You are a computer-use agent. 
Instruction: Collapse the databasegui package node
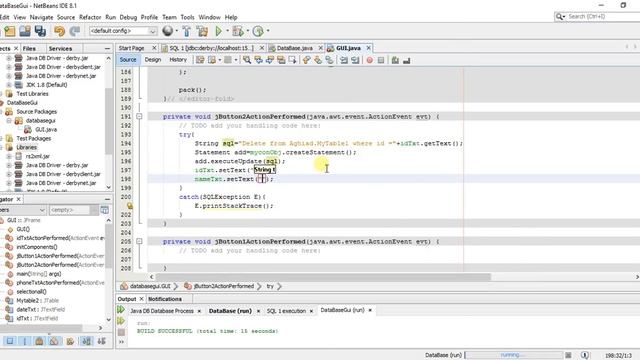(9, 120)
